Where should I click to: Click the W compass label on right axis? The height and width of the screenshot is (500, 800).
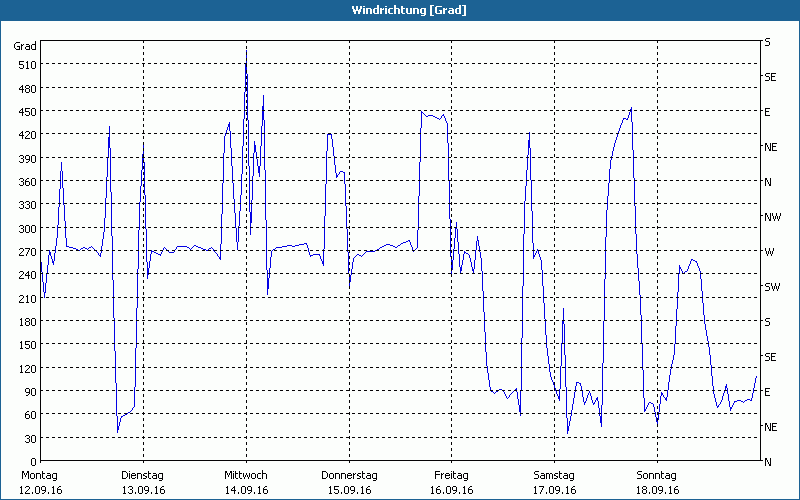[769, 252]
